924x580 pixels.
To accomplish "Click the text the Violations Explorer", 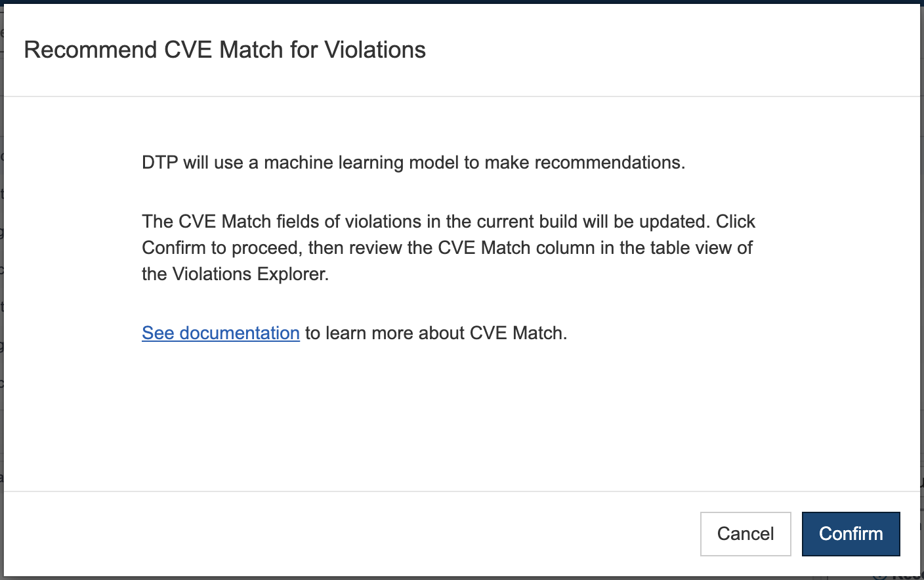I will pyautogui.click(x=235, y=274).
